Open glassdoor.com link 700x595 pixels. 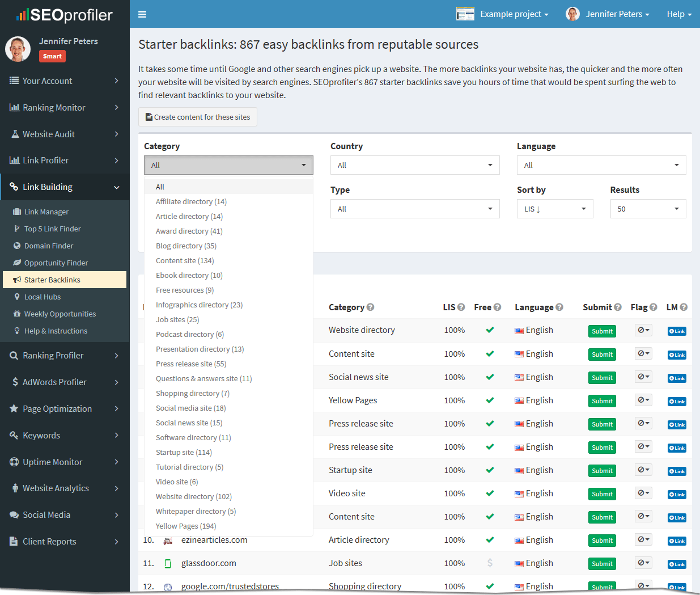click(209, 563)
